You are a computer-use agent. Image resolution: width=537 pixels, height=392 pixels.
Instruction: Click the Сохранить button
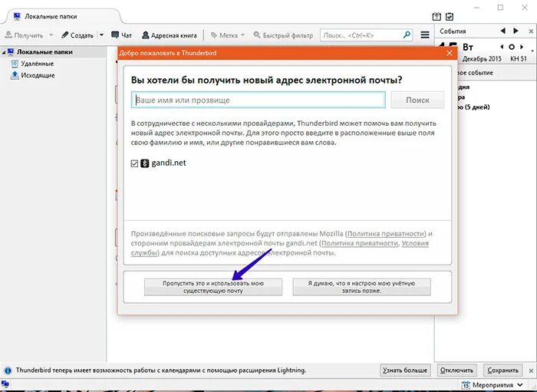(502, 371)
